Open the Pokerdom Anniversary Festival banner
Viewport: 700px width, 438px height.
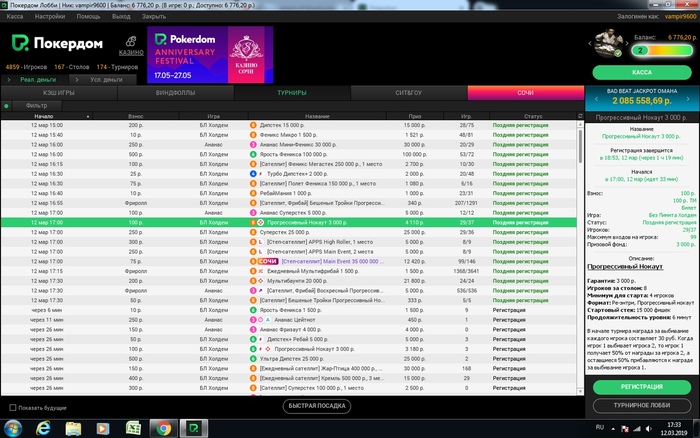tap(210, 55)
